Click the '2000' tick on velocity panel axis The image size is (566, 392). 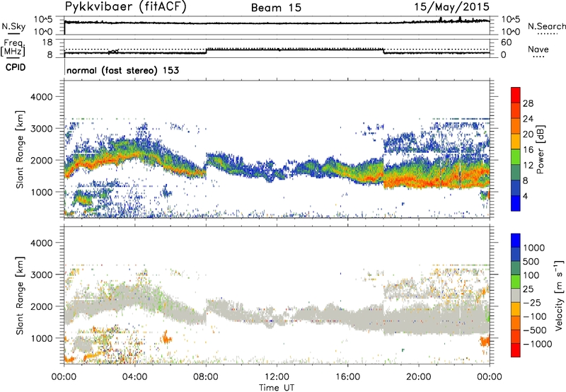click(x=41, y=306)
